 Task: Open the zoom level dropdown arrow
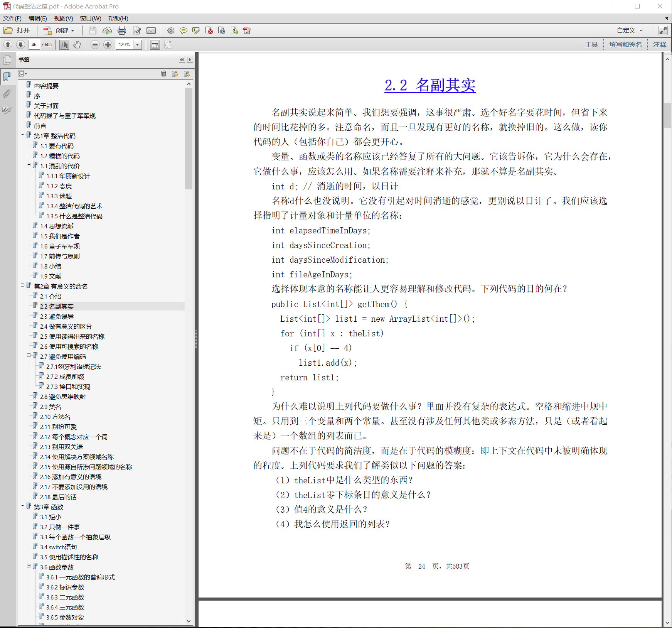tap(137, 45)
